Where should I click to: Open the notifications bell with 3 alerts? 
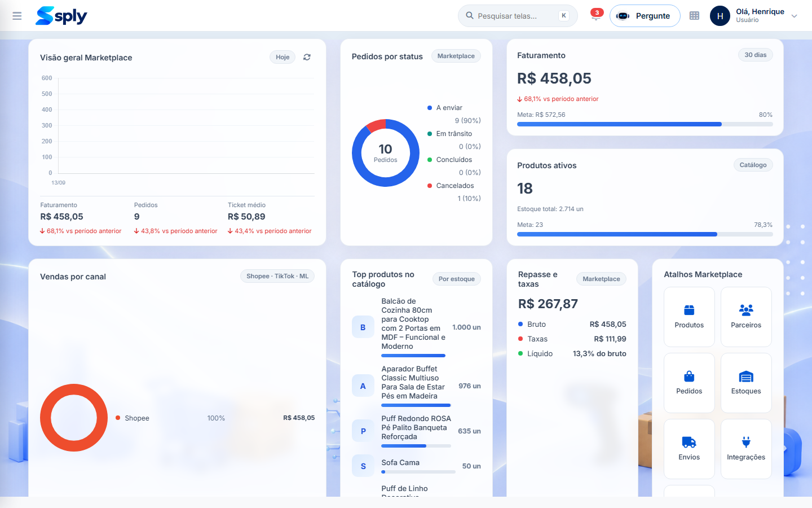(595, 15)
